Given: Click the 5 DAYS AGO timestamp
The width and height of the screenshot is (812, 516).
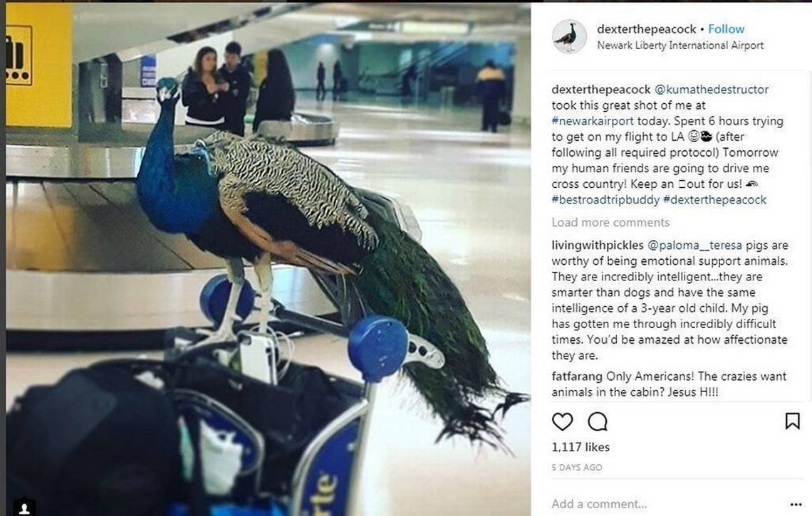Looking at the screenshot, I should (x=576, y=468).
